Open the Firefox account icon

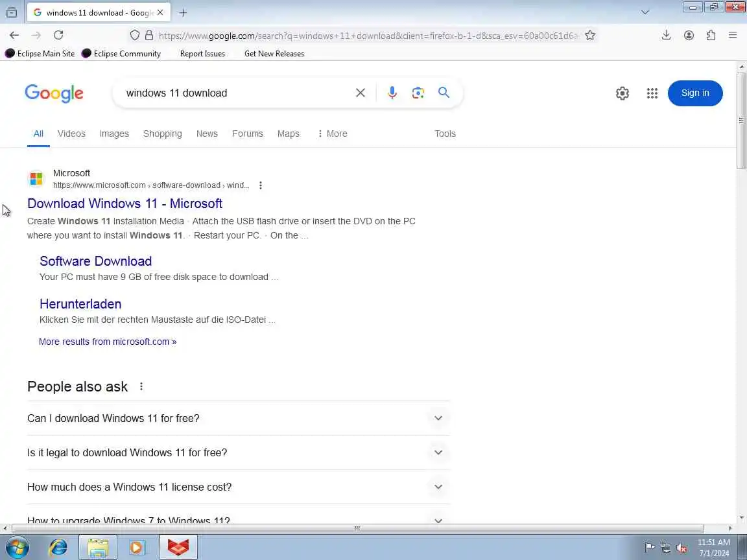[689, 35]
